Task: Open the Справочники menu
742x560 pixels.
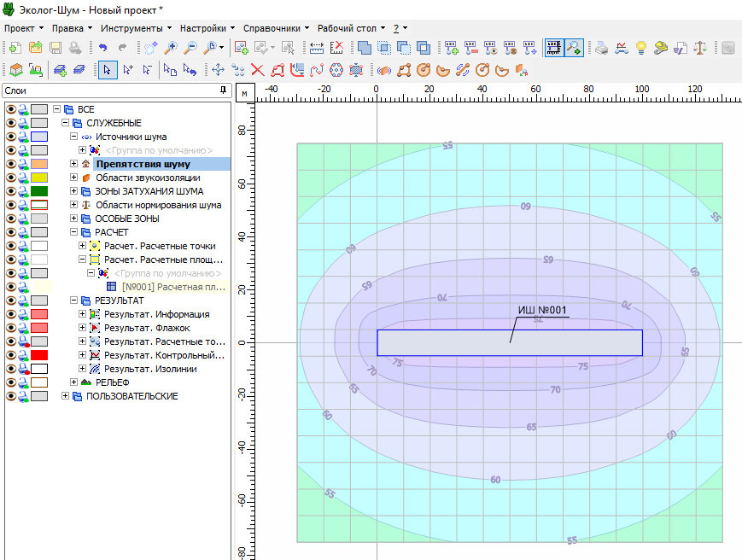Action: point(272,28)
